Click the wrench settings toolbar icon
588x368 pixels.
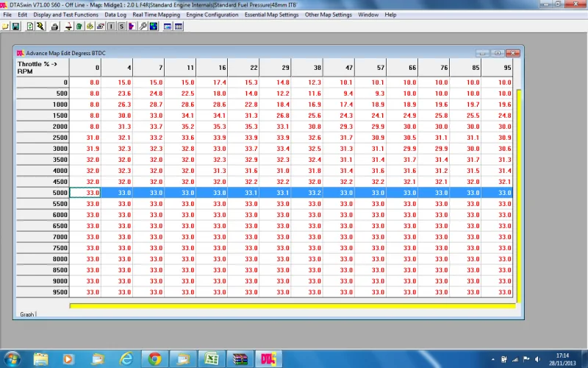[x=143, y=26]
